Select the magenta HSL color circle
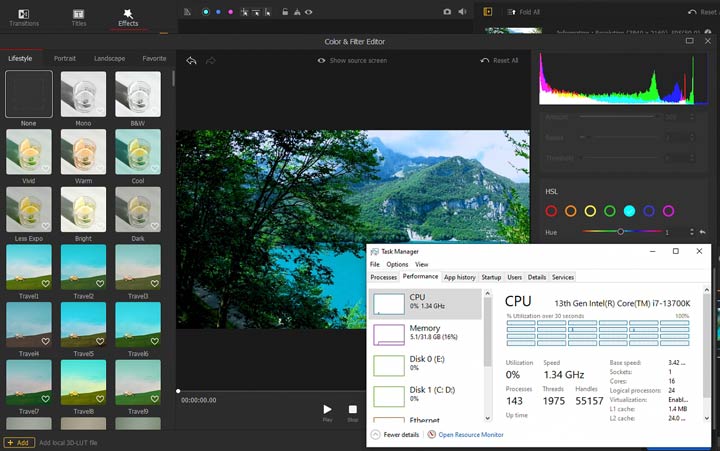The image size is (720, 451). pyautogui.click(x=669, y=211)
